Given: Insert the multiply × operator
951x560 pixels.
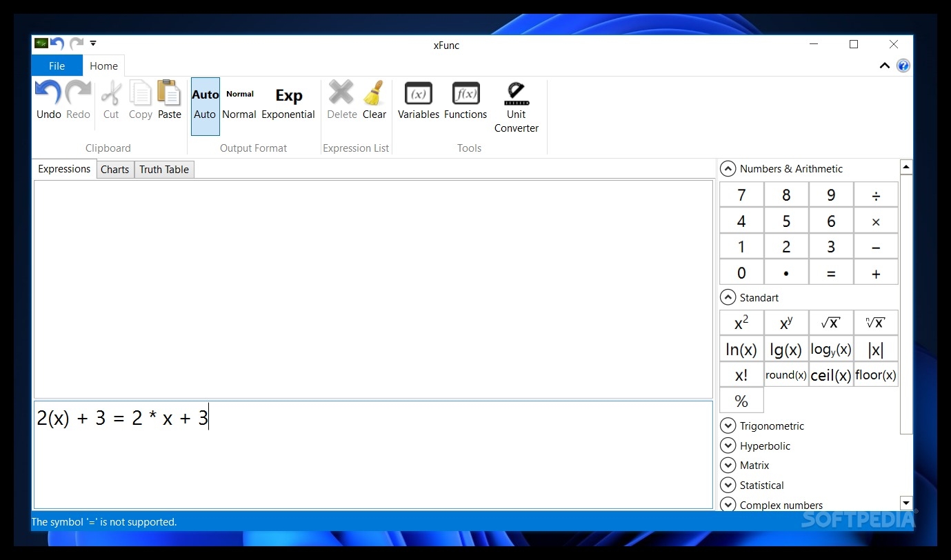Looking at the screenshot, I should click(x=876, y=221).
